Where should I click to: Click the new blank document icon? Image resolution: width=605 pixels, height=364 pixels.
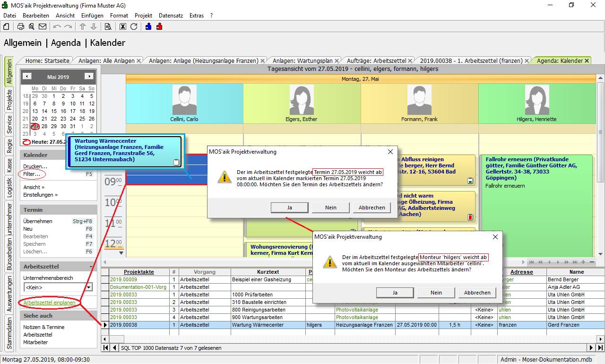coord(7,26)
